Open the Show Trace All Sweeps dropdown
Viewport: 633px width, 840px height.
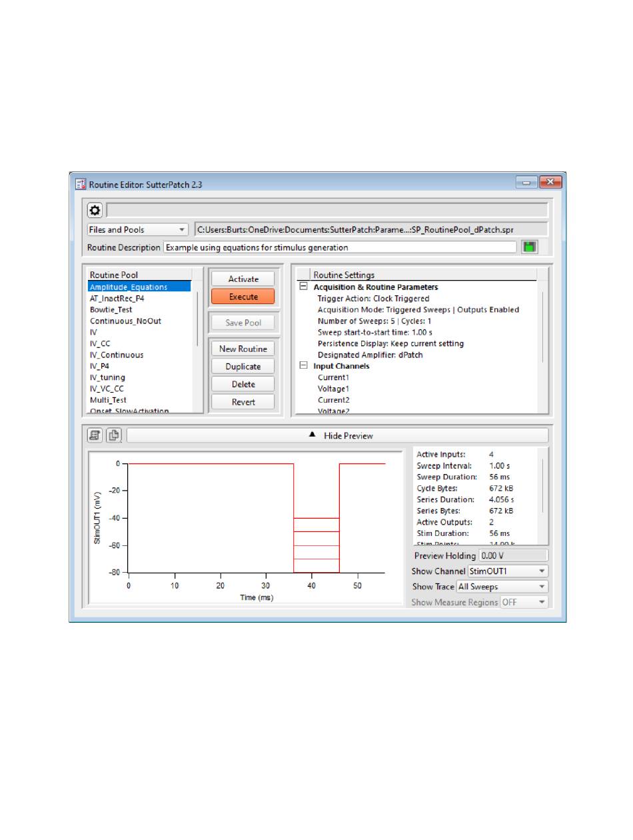502,587
